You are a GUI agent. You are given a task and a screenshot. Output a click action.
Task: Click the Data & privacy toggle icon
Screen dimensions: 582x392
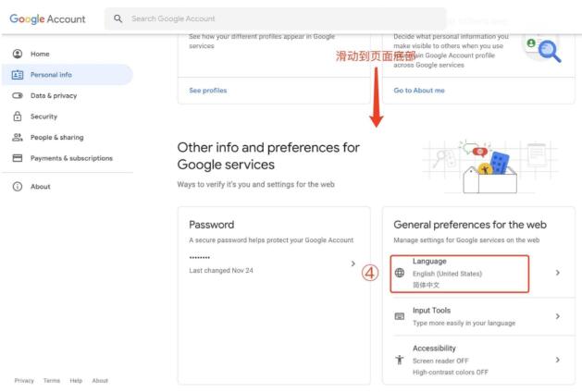[x=18, y=95]
